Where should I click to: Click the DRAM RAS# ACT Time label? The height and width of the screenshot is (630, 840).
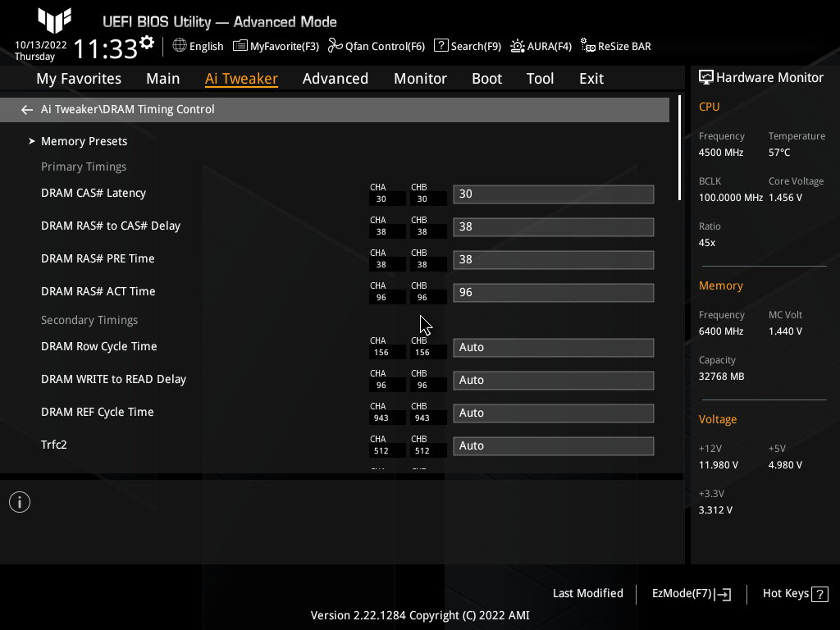coord(98,291)
